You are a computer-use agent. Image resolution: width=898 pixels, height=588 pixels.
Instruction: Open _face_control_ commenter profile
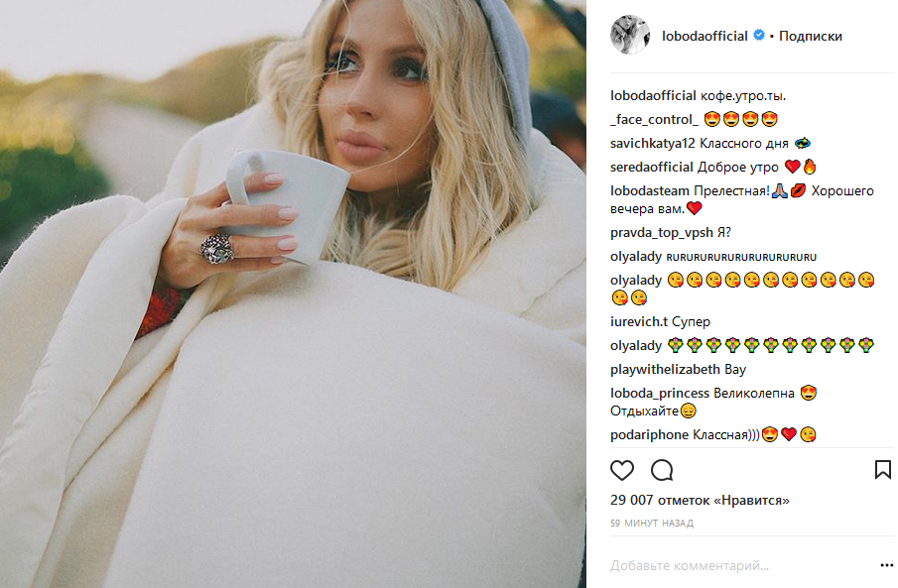pos(654,120)
